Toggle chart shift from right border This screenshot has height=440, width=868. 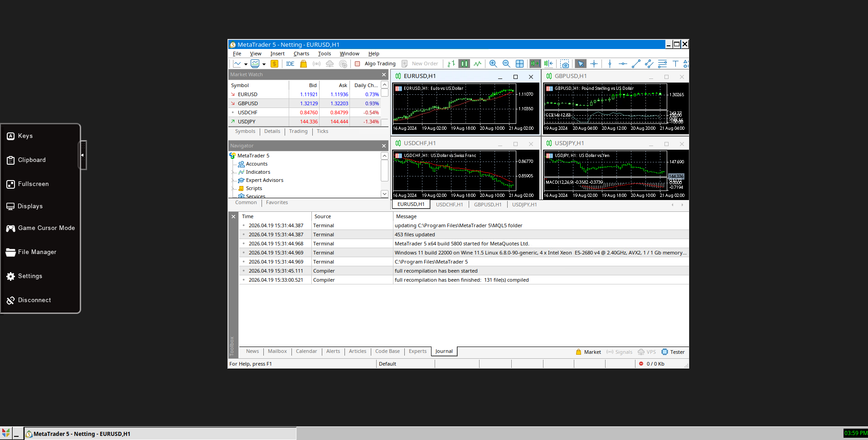[548, 64]
